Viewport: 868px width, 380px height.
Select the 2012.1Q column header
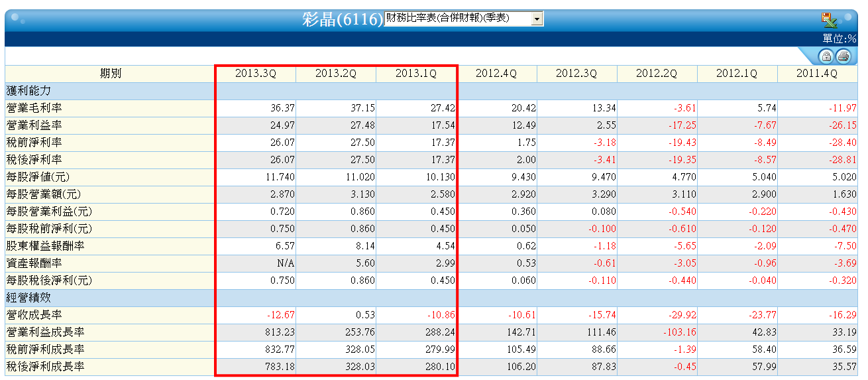coord(737,74)
